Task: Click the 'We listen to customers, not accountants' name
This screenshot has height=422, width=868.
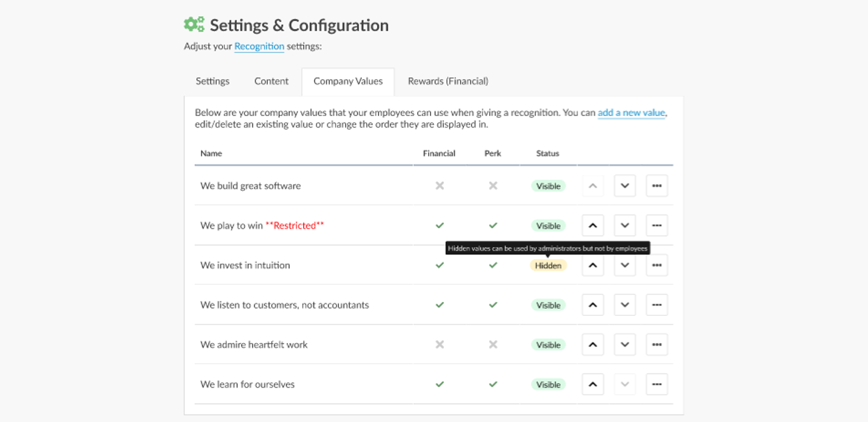Action: (285, 305)
